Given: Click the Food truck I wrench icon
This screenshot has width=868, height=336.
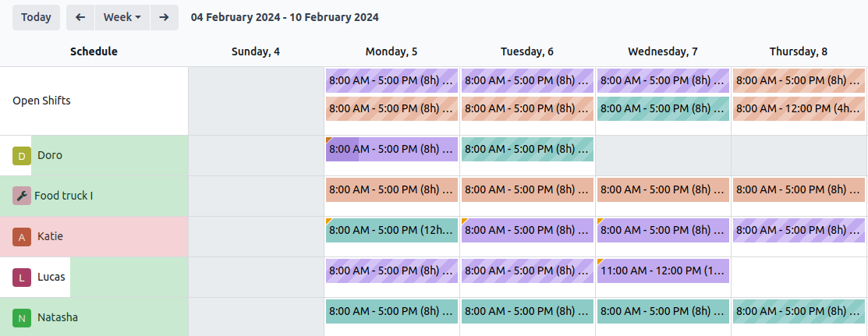Looking at the screenshot, I should (21, 196).
